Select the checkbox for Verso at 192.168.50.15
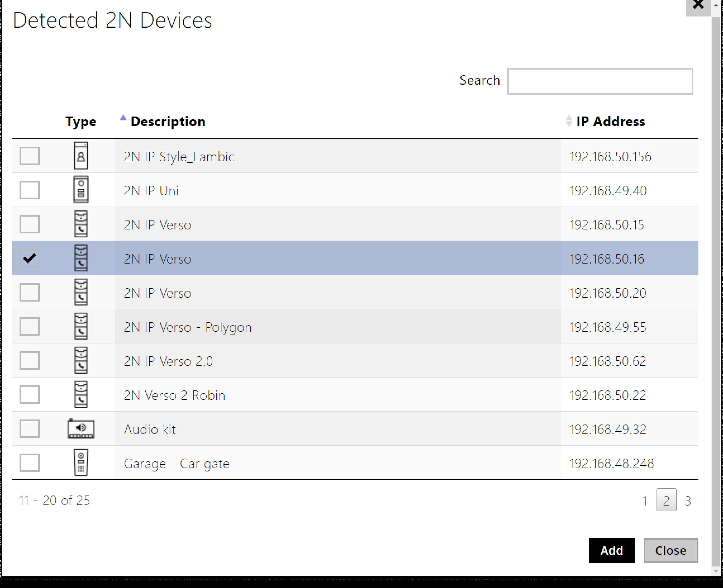Viewport: 723px width, 588px height. coord(29,224)
